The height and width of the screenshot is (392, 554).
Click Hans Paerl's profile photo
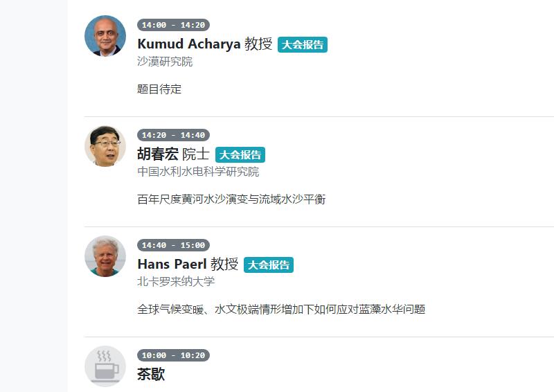point(105,256)
